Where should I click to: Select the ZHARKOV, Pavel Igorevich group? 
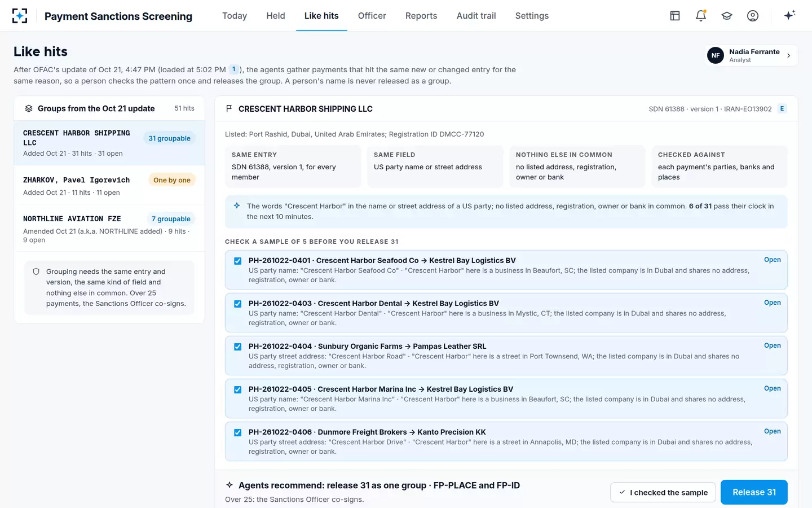pyautogui.click(x=109, y=186)
